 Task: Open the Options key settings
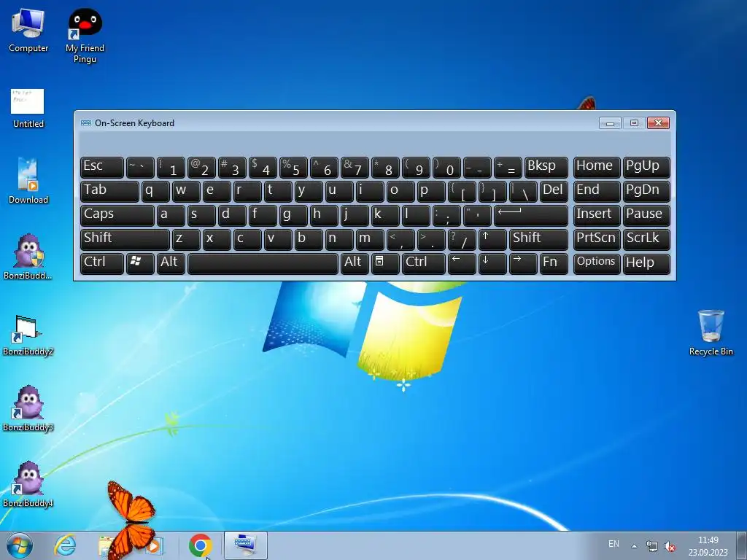click(x=597, y=264)
